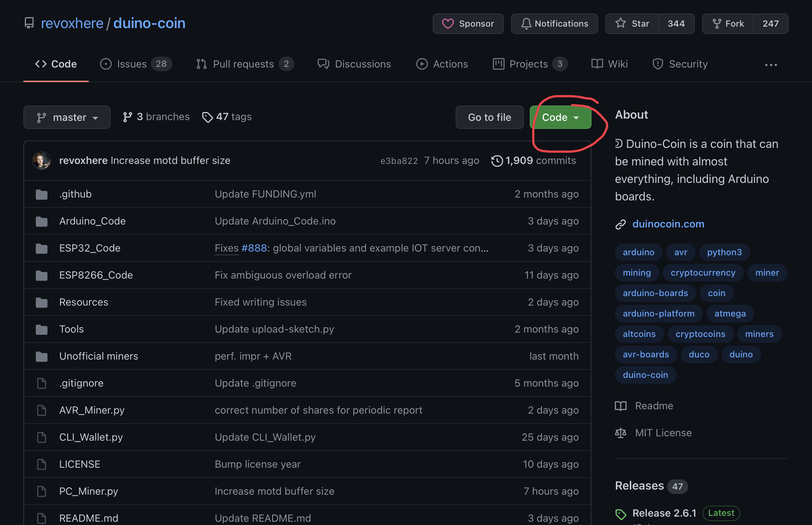Switch to the Issues tab
Viewport: 812px width, 525px height.
coord(131,64)
